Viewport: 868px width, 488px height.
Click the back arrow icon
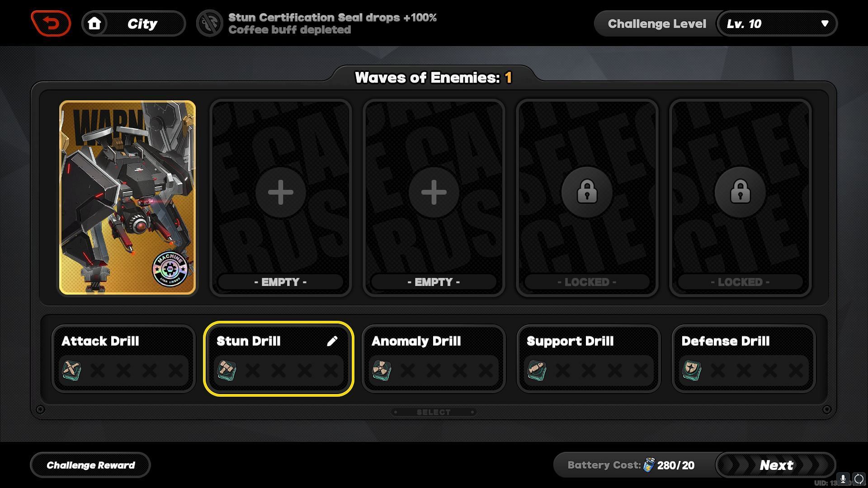tap(51, 24)
